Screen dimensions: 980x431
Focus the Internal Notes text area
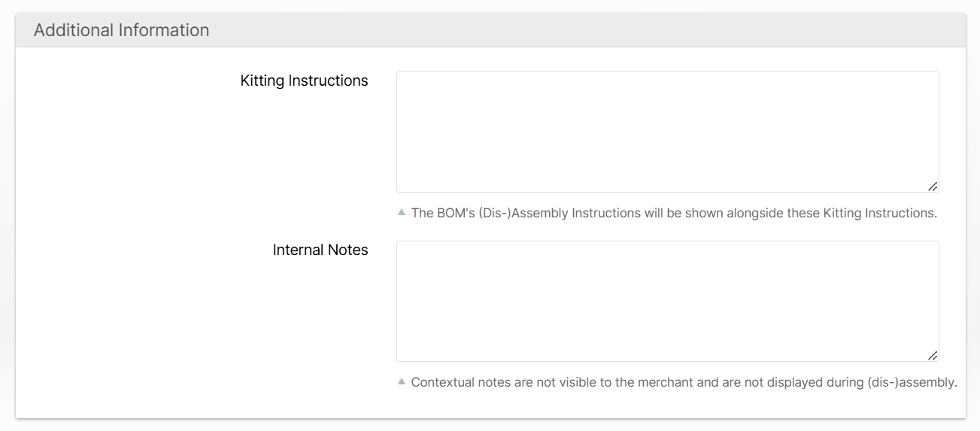click(x=667, y=301)
